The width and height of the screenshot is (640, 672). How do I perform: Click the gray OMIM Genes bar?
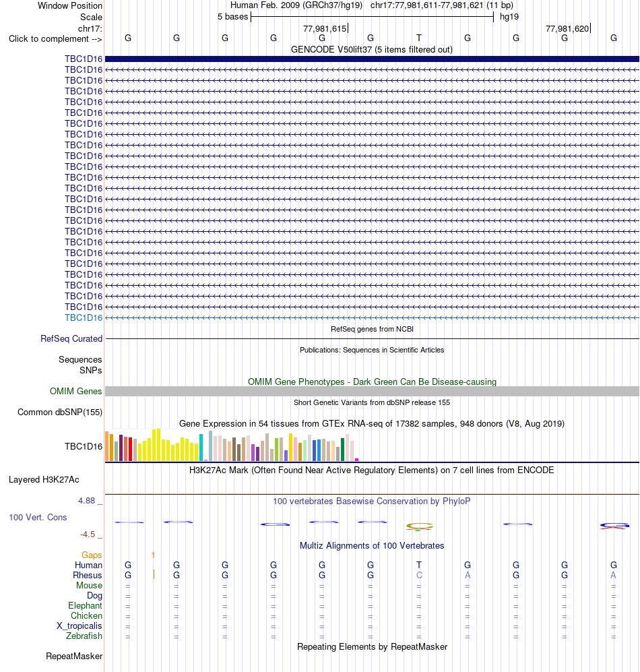point(372,392)
